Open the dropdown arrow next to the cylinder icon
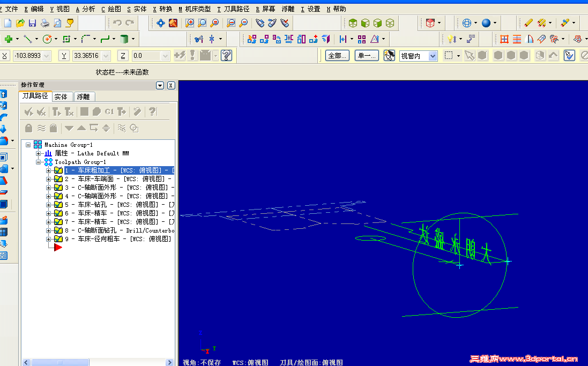 (133, 39)
